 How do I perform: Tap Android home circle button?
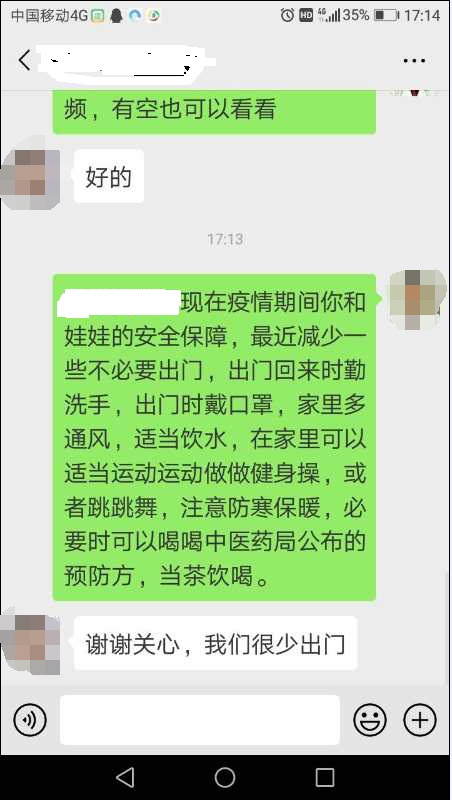coord(225,777)
